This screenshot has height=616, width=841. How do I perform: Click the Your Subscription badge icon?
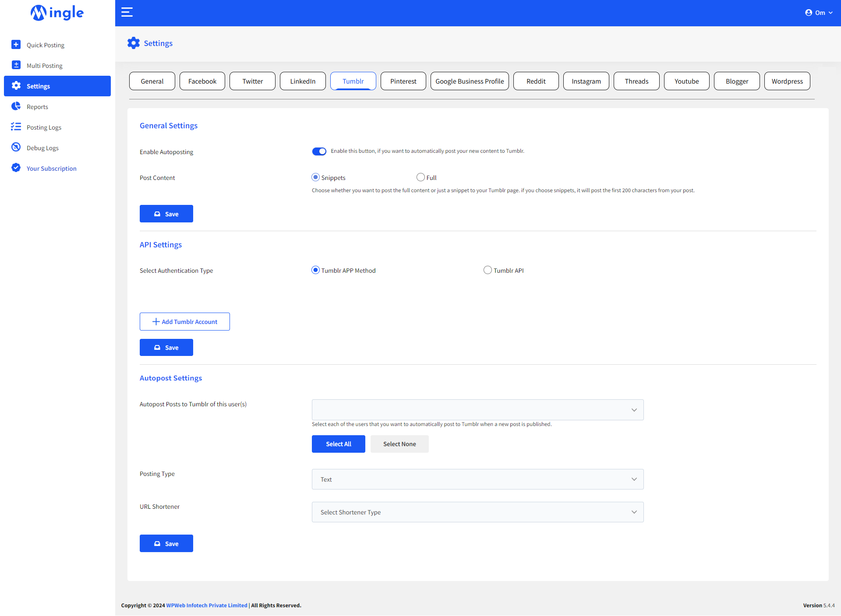(16, 168)
